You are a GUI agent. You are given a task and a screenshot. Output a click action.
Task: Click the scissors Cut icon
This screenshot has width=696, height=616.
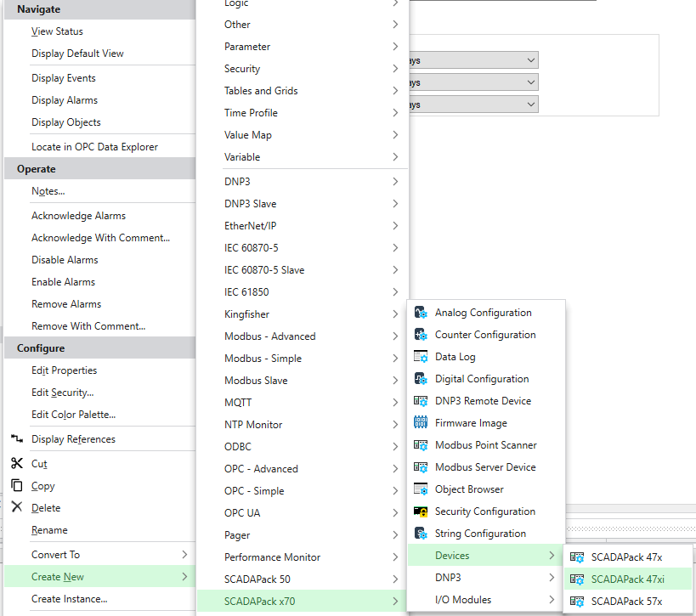click(x=17, y=463)
